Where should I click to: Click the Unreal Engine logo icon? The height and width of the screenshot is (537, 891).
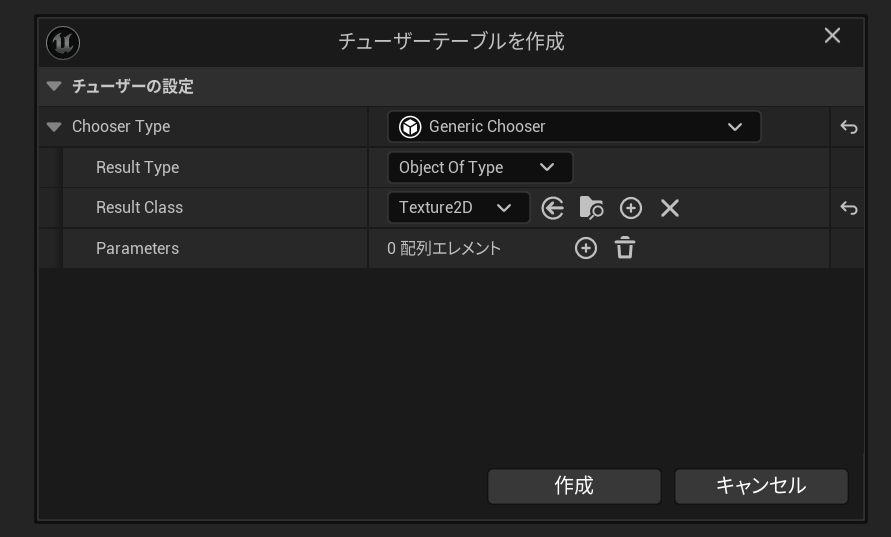click(x=62, y=42)
